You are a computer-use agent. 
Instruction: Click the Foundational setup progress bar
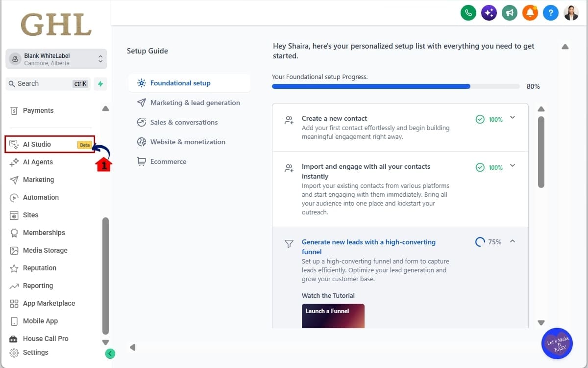(396, 86)
